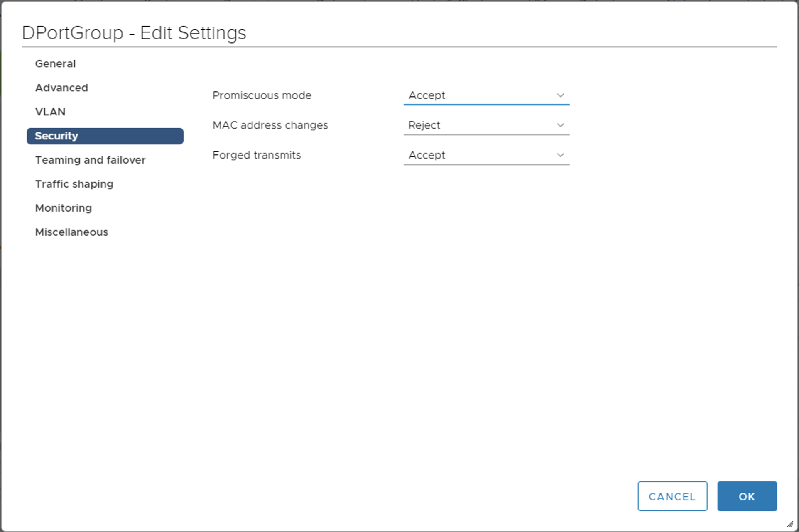Click the Promiscuous mode chevron arrow

point(561,95)
